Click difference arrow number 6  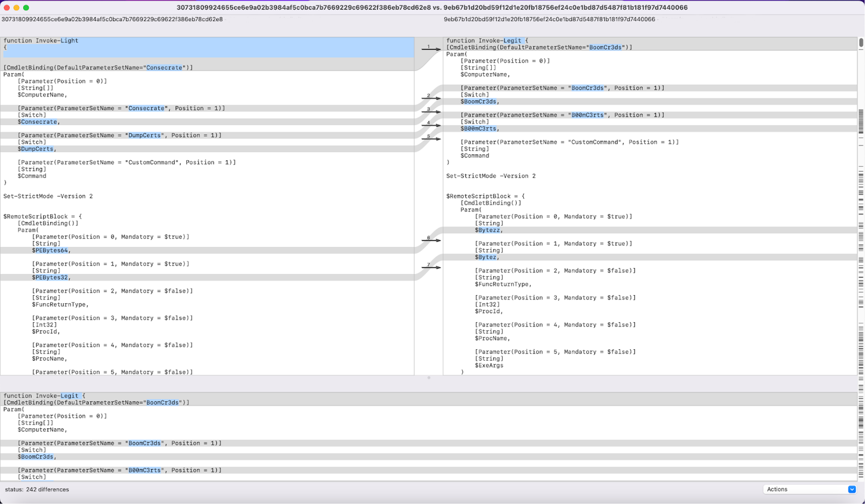click(431, 239)
